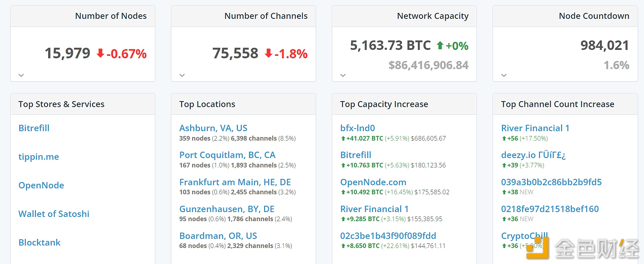The image size is (644, 264).
Task: Click the Top Capacity Increase heading
Action: click(384, 104)
